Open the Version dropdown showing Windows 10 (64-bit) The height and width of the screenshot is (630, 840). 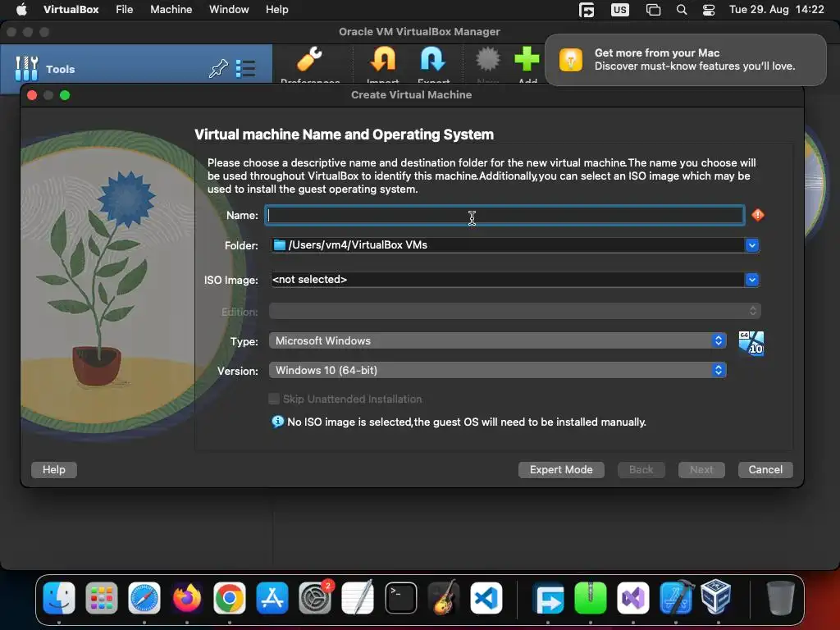(x=497, y=370)
